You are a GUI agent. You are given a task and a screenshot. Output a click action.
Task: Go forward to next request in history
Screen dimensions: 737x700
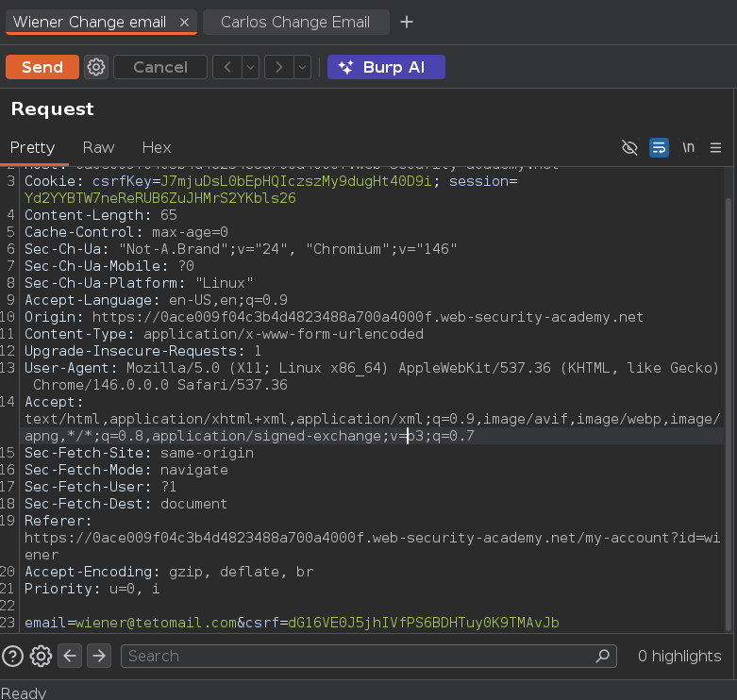click(x=279, y=67)
